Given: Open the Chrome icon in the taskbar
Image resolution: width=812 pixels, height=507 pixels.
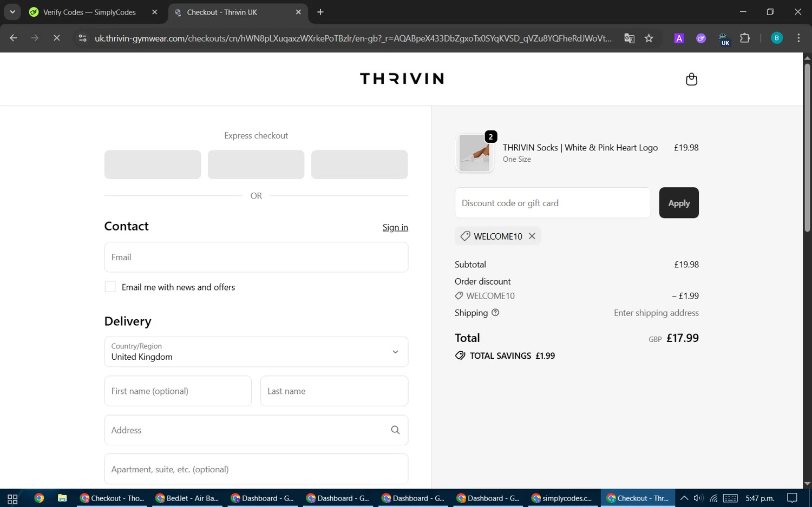Looking at the screenshot, I should (x=39, y=498).
